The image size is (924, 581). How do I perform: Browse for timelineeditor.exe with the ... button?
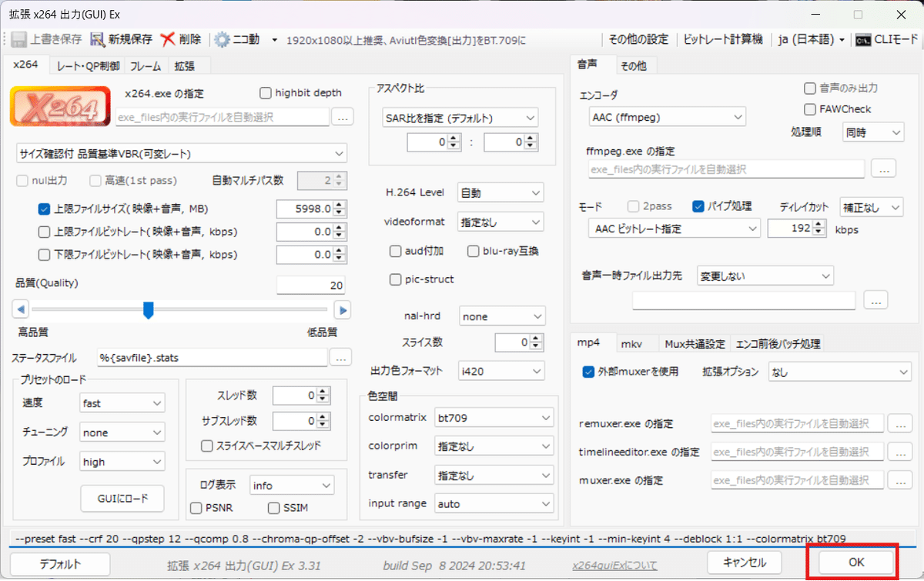[x=899, y=452]
